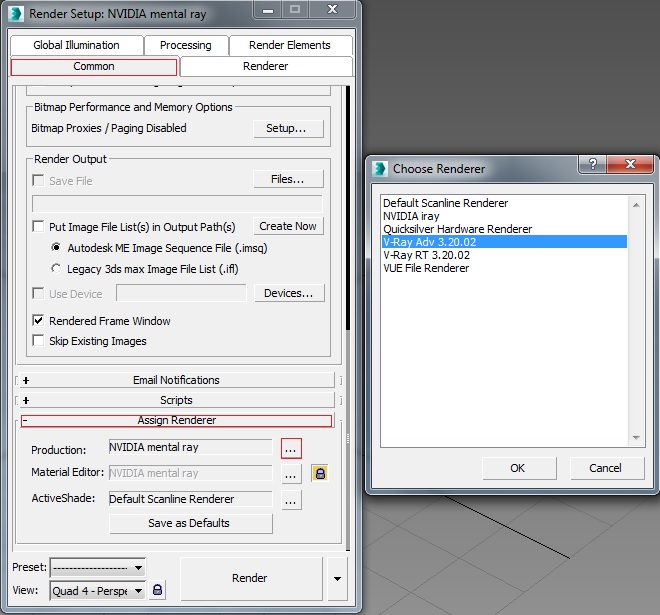Enable the Save File checkbox
The image size is (660, 615).
tap(38, 181)
